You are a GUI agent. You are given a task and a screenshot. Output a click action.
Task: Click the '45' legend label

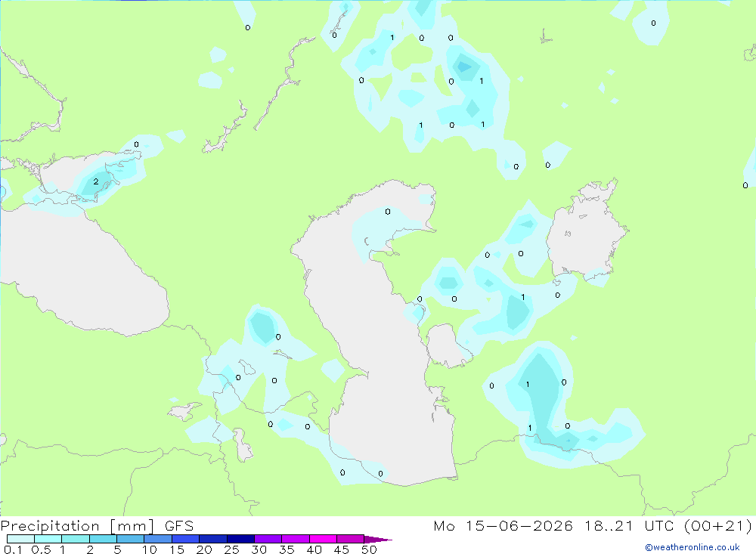click(342, 549)
